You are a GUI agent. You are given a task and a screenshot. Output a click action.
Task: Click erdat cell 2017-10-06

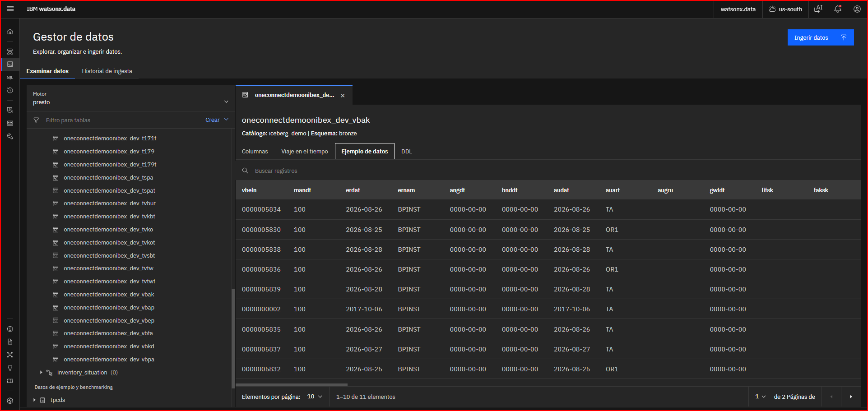tap(364, 309)
